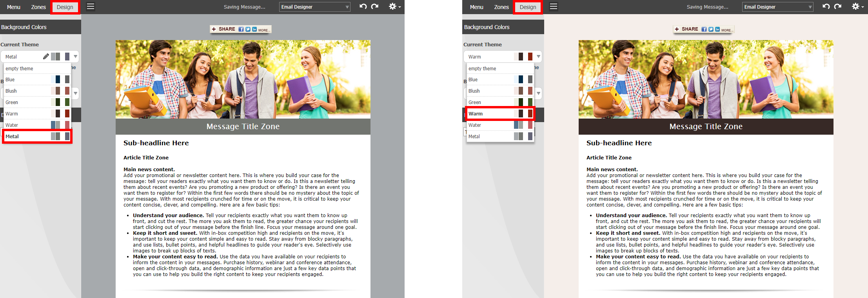Open the Zones tab in right screenshot
This screenshot has height=298, width=868.
coord(501,7)
